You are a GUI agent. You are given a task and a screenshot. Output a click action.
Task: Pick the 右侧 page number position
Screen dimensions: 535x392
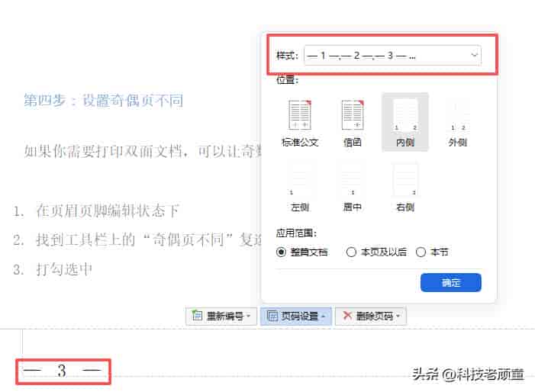[x=405, y=188]
